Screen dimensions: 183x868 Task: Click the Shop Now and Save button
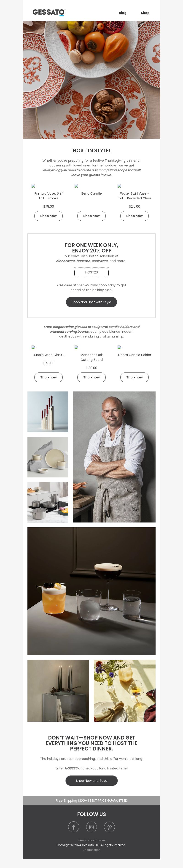[x=91, y=781]
